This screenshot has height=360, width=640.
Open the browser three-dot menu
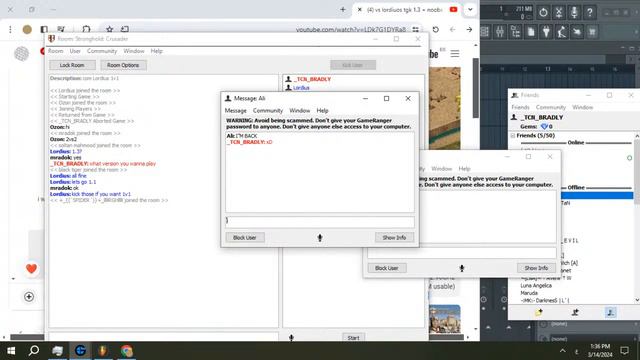point(10,29)
